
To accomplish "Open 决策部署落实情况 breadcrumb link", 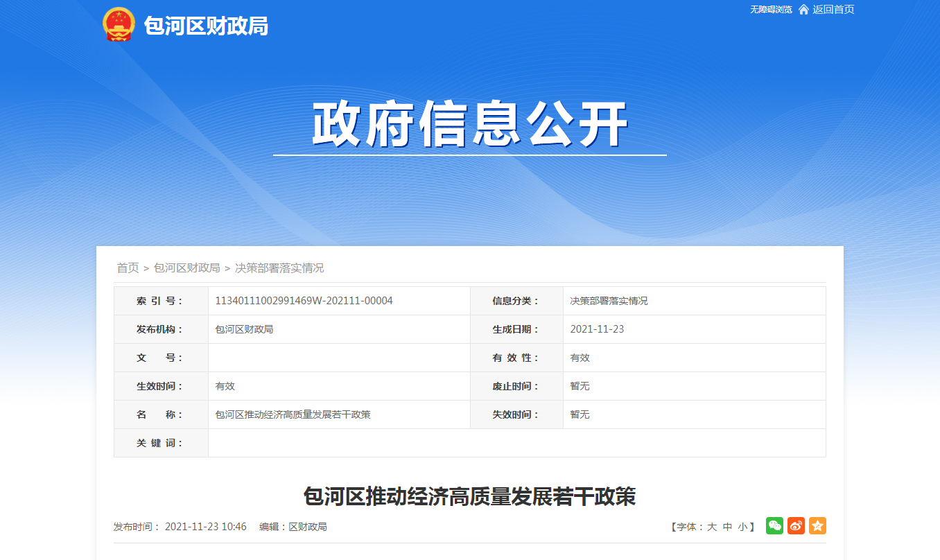I will point(281,268).
